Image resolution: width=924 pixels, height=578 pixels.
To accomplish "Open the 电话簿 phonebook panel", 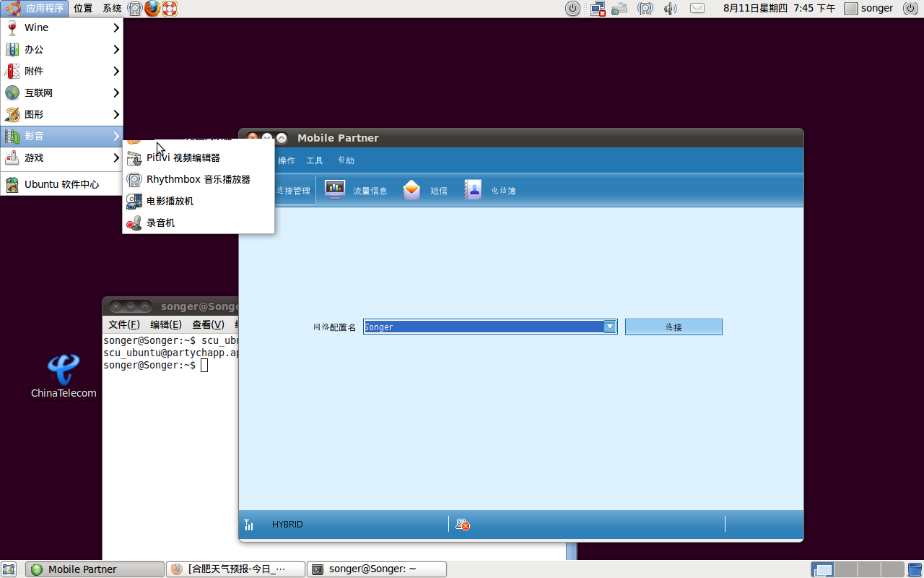I will tap(490, 191).
